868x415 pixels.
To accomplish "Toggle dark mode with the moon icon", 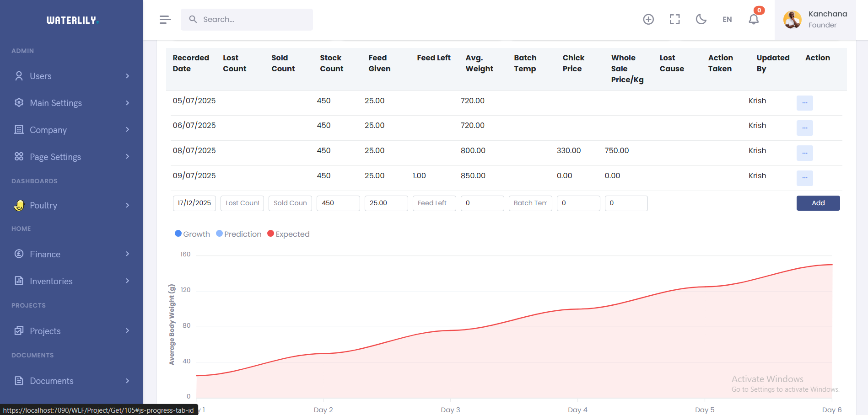I will (x=701, y=19).
